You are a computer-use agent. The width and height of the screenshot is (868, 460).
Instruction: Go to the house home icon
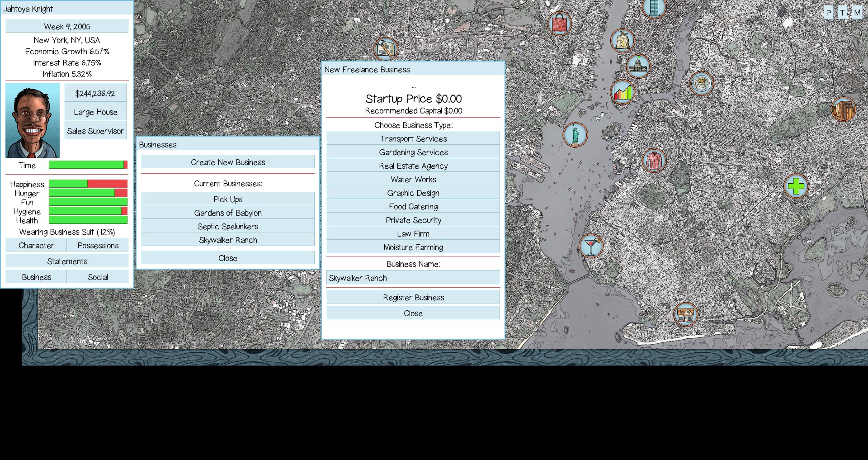coord(685,314)
